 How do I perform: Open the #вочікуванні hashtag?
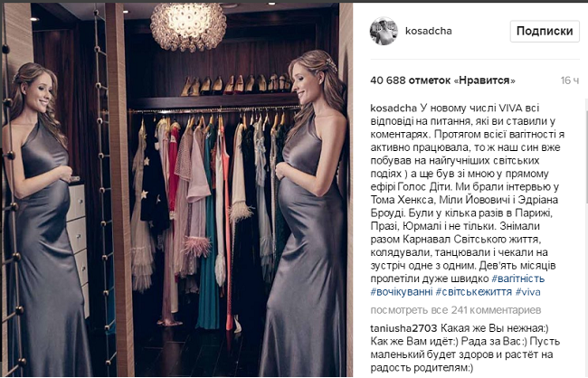(x=402, y=292)
